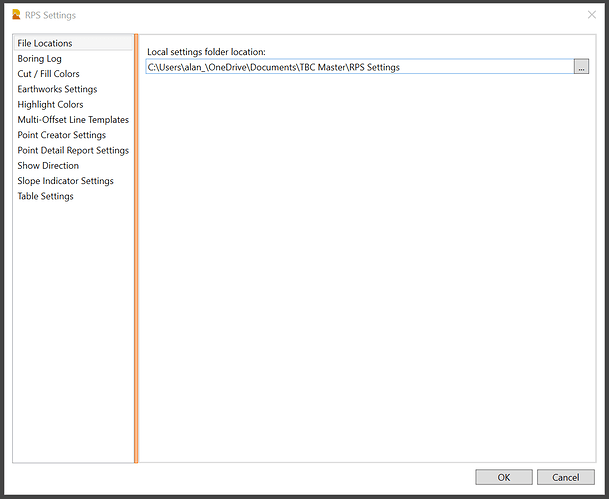The image size is (609, 499).
Task: Select Table Settings in the list
Action: (x=46, y=196)
